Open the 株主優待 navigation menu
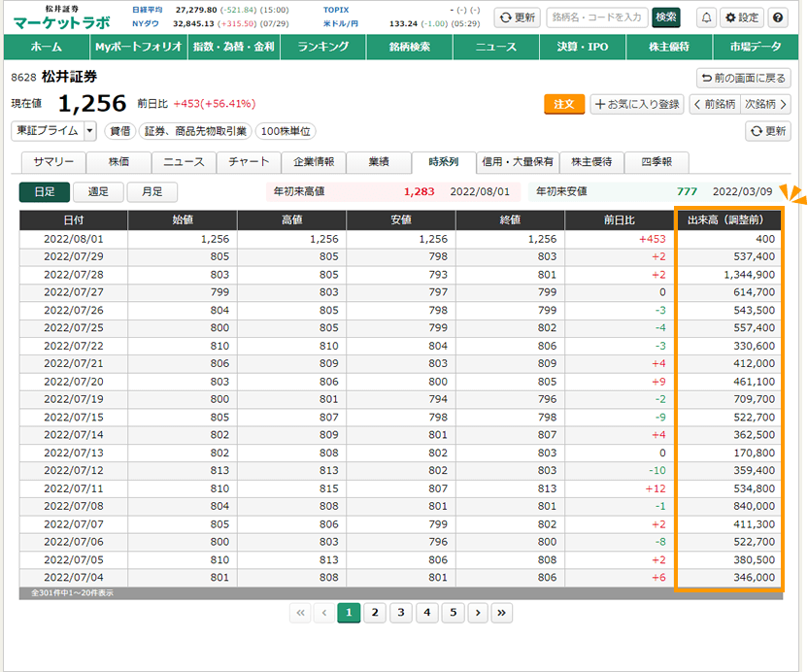Viewport: 808px width, 672px height. (669, 47)
